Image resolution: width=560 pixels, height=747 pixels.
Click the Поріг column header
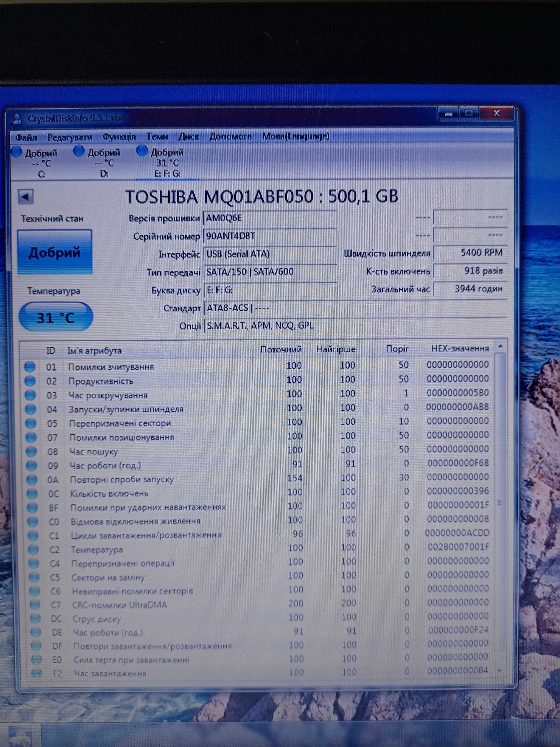click(x=397, y=349)
